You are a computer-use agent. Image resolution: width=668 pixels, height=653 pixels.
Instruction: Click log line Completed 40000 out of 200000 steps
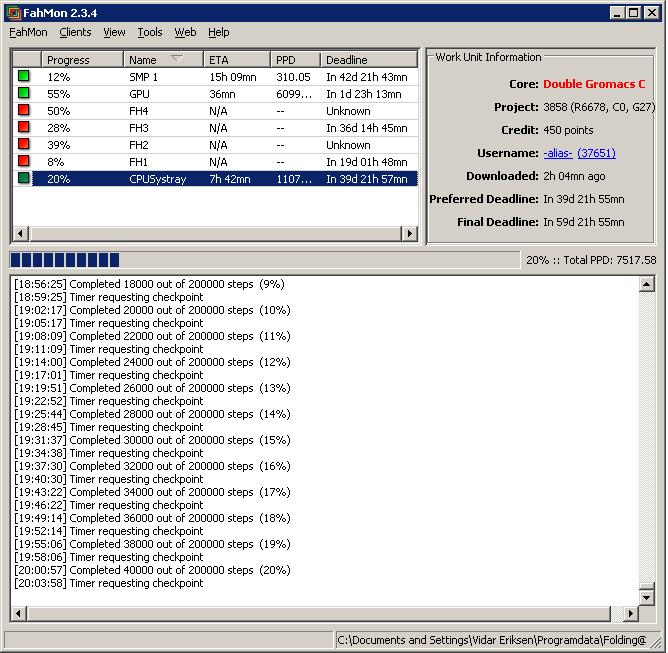click(153, 570)
